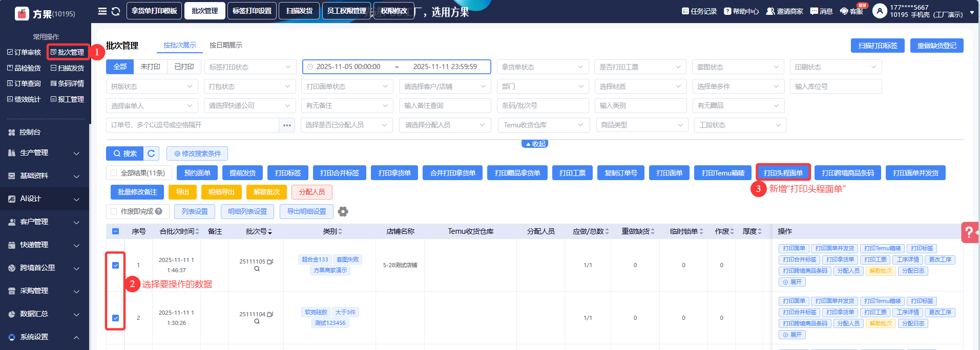Select the 全部 print filter option

coord(120,67)
